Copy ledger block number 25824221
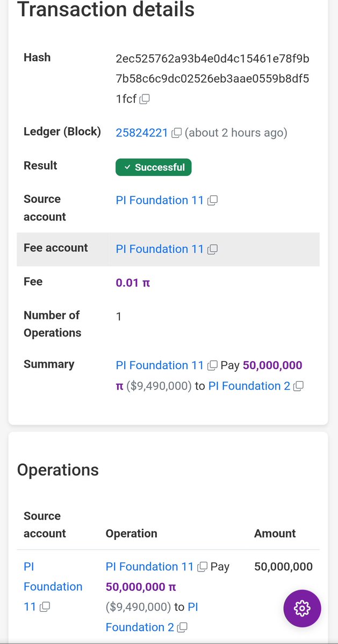Viewport: 338px width, 644px height. [177, 133]
